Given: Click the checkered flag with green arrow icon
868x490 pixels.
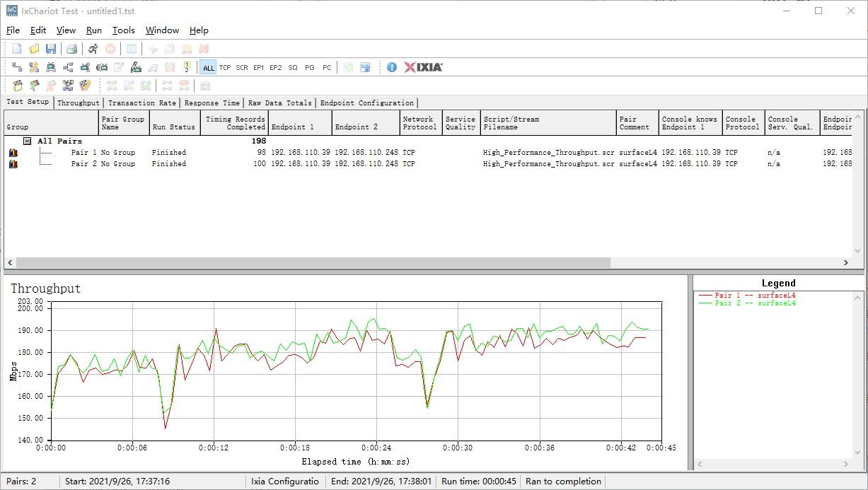Looking at the screenshot, I should [34, 86].
